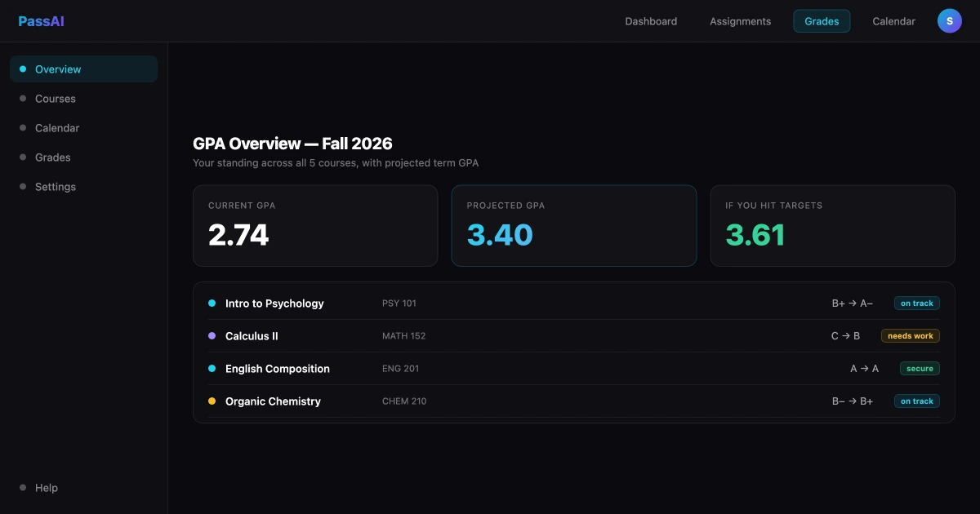Open the Intro to Psychology course row
The image size is (980, 514).
tap(574, 304)
